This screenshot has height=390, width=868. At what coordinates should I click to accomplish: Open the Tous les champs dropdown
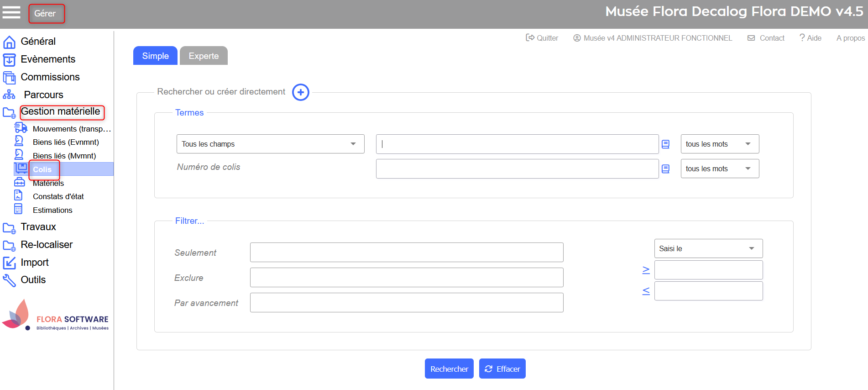coord(270,144)
